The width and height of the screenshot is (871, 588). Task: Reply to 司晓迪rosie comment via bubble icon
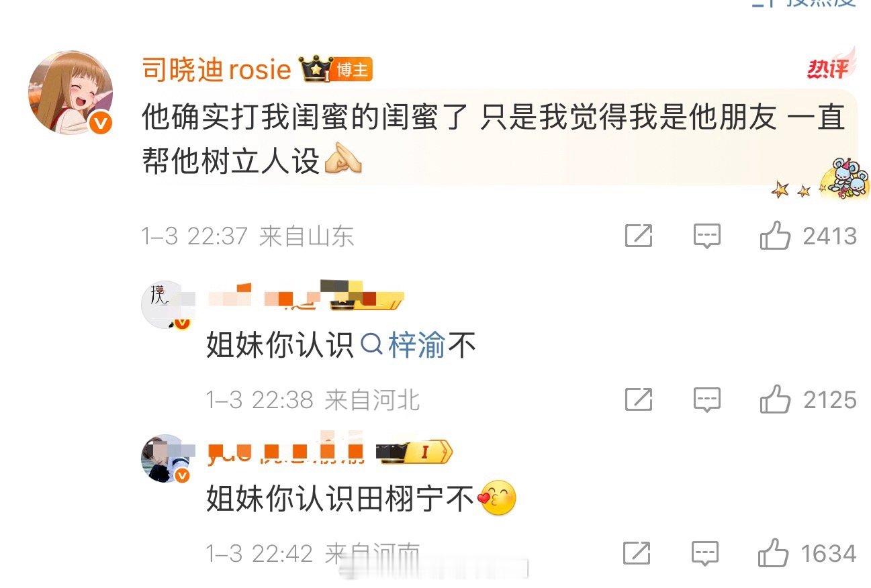point(706,236)
